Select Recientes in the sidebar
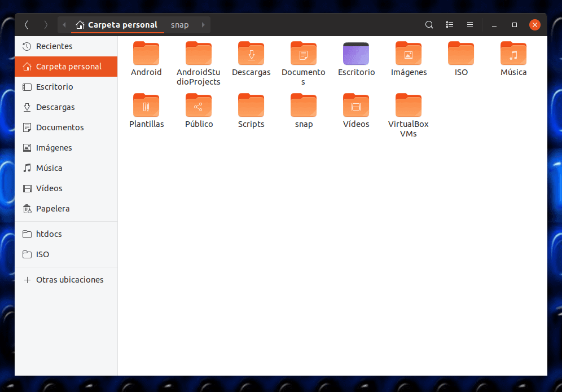This screenshot has height=392, width=562. pos(66,46)
